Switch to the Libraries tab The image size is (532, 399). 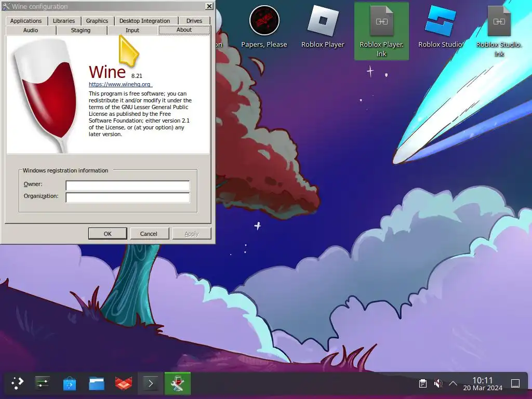point(64,21)
